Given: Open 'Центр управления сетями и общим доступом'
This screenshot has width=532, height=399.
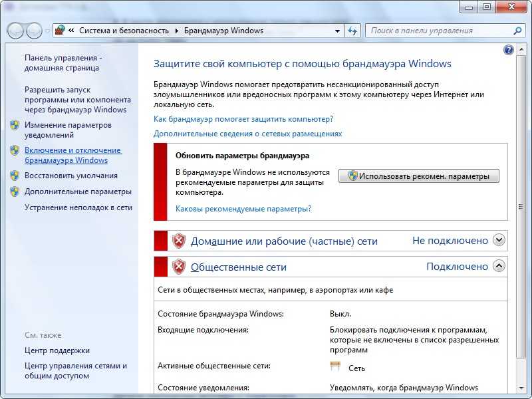Looking at the screenshot, I should 76,371.
